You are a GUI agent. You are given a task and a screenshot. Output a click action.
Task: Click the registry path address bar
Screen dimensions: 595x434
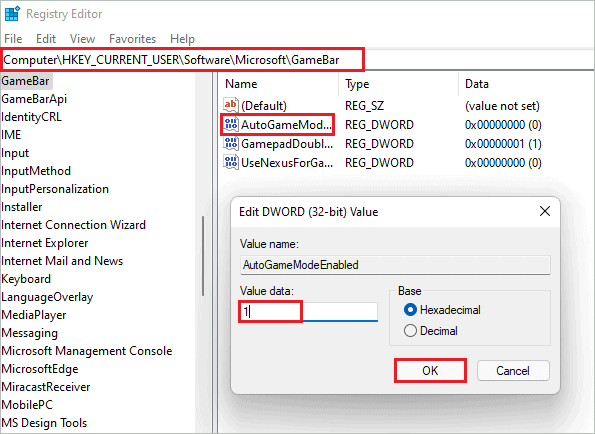298,60
